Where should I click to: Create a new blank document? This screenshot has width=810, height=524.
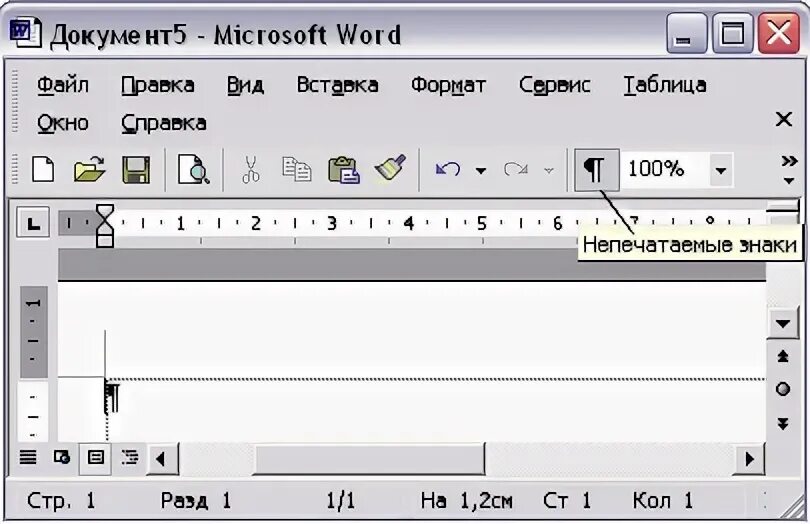(x=43, y=169)
